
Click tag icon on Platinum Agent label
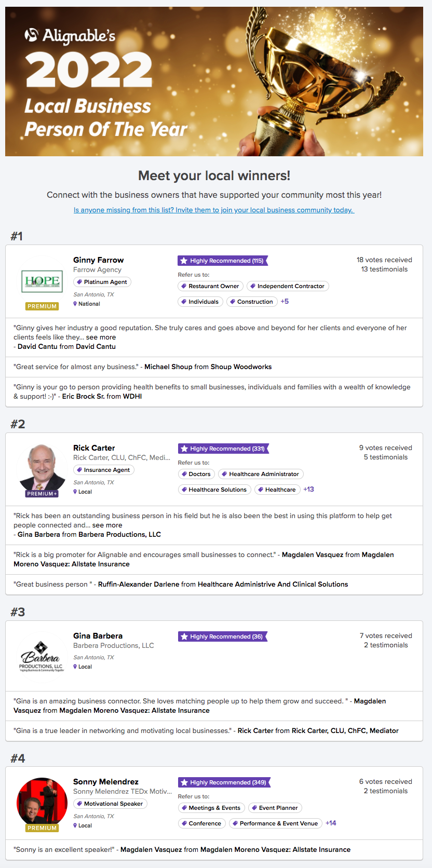click(x=79, y=282)
